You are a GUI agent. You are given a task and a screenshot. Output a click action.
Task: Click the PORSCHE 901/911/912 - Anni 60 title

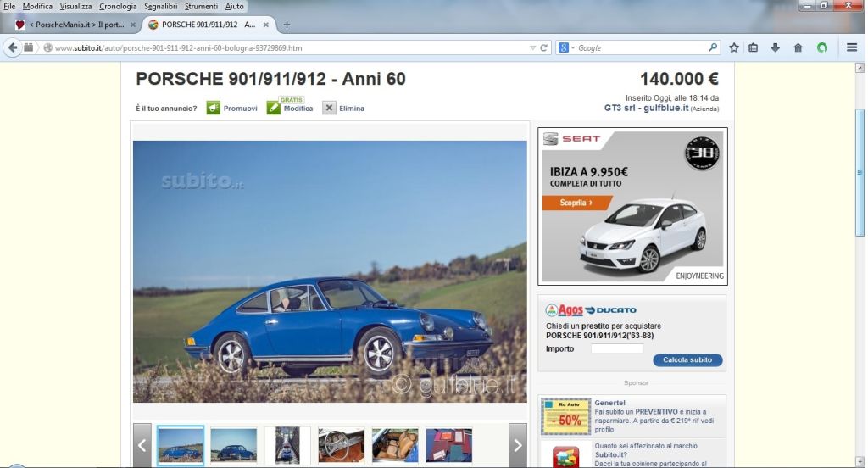[x=270, y=79]
